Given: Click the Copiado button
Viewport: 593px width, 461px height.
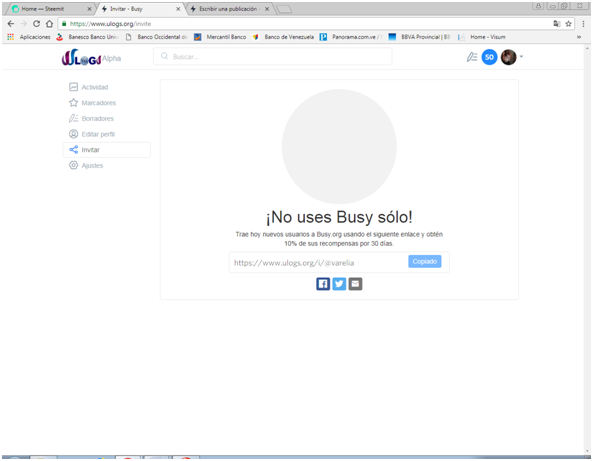Looking at the screenshot, I should pos(425,262).
